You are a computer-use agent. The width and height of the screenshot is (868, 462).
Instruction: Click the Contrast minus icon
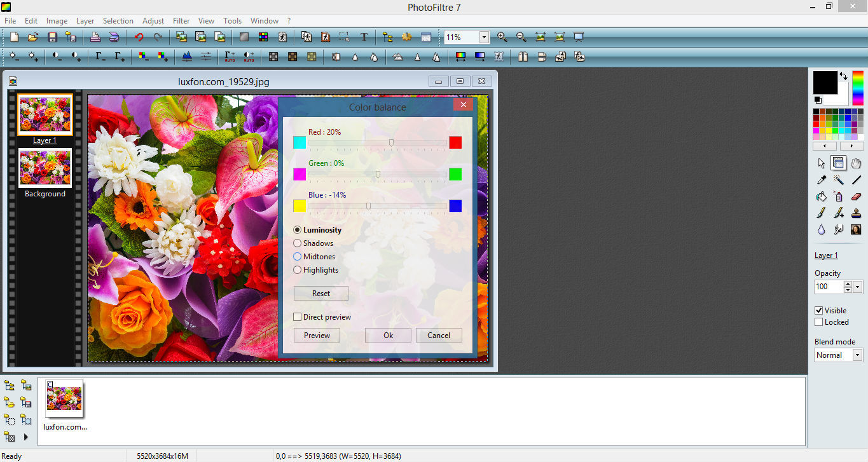[x=57, y=57]
